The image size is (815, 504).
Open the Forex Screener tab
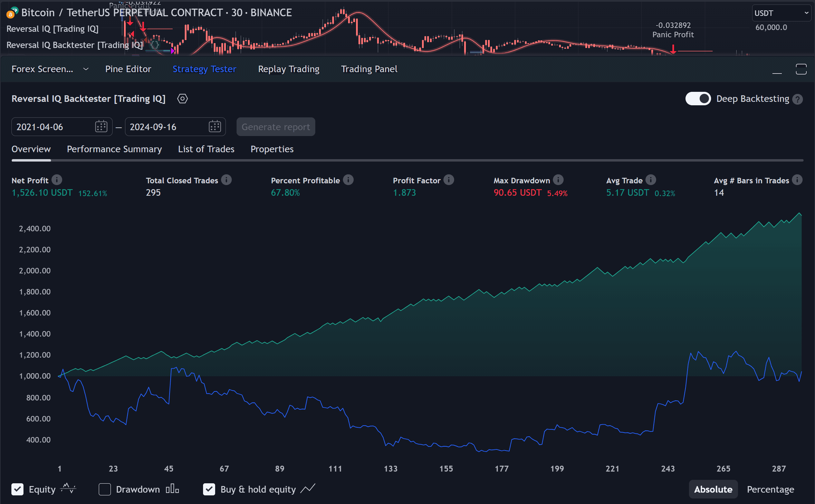click(42, 69)
